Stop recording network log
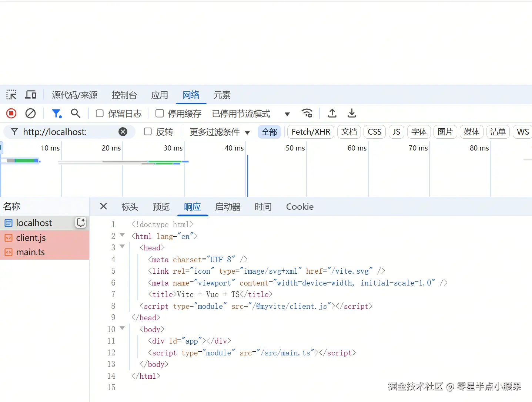The height and width of the screenshot is (402, 532). tap(11, 113)
